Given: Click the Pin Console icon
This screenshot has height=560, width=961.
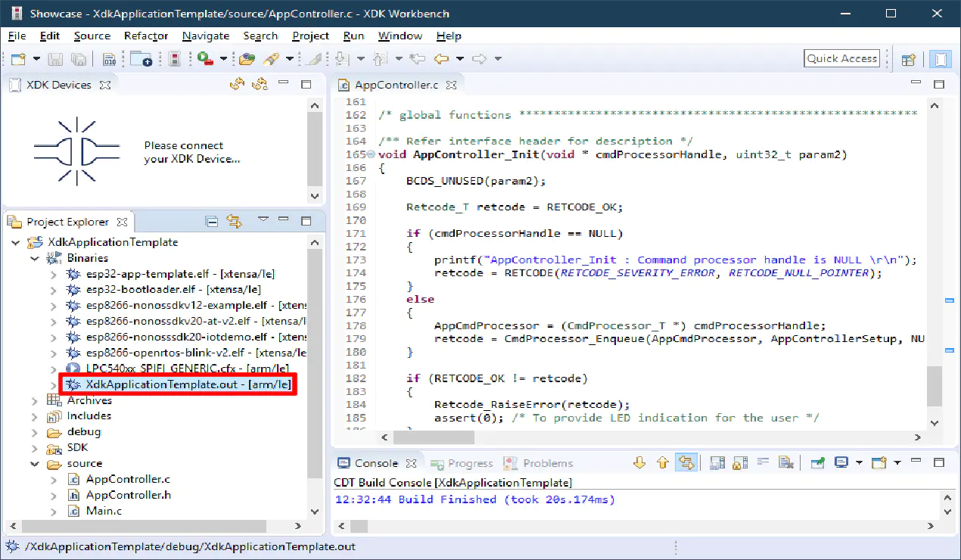Looking at the screenshot, I should 817,463.
